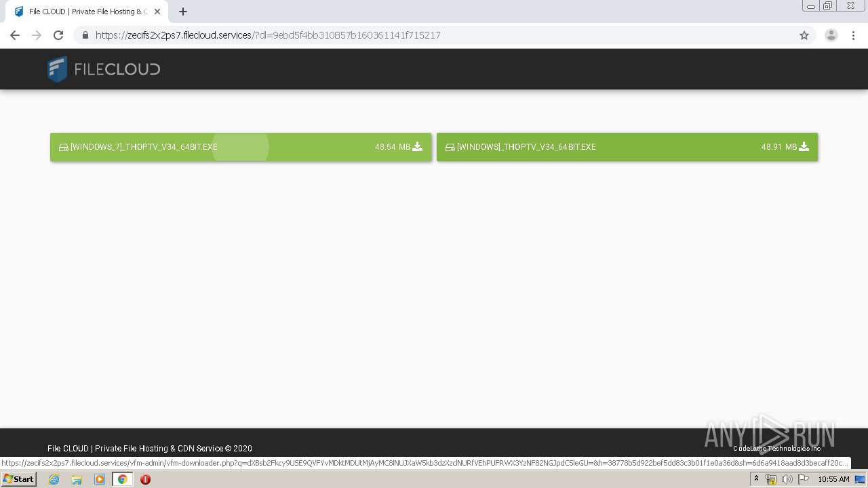This screenshot has height=488, width=868.
Task: Restore down the Chrome window
Action: tap(828, 6)
